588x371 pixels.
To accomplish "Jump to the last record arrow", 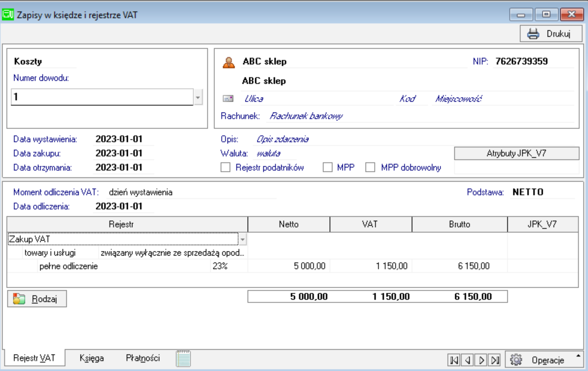I will pyautogui.click(x=494, y=360).
